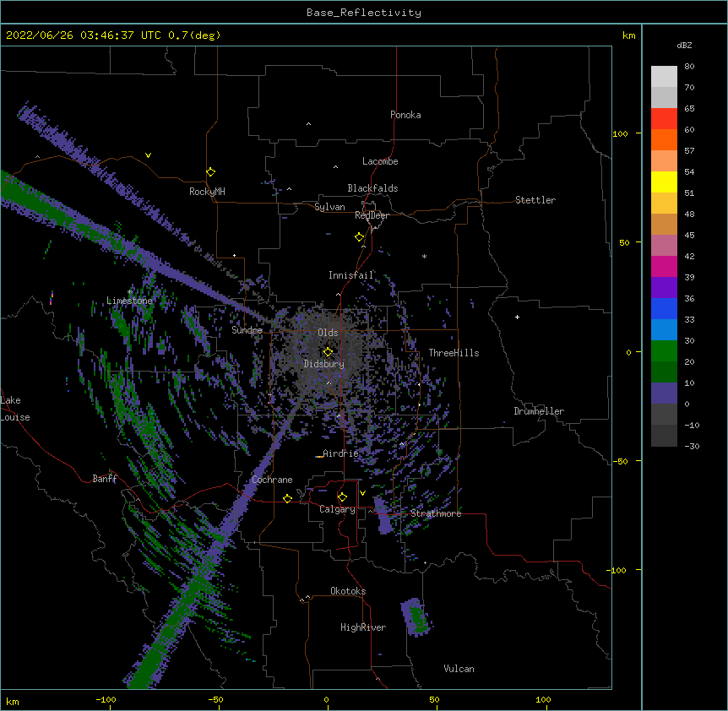
Task: Select the RedDeer city label
Action: 372,215
